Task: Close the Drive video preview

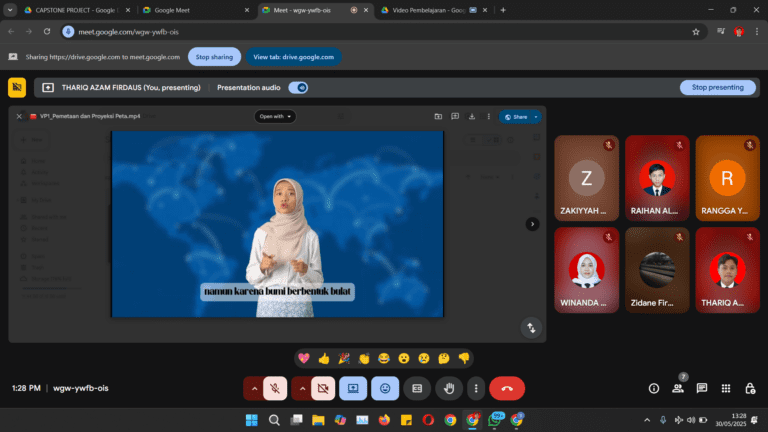Action: pyautogui.click(x=19, y=117)
